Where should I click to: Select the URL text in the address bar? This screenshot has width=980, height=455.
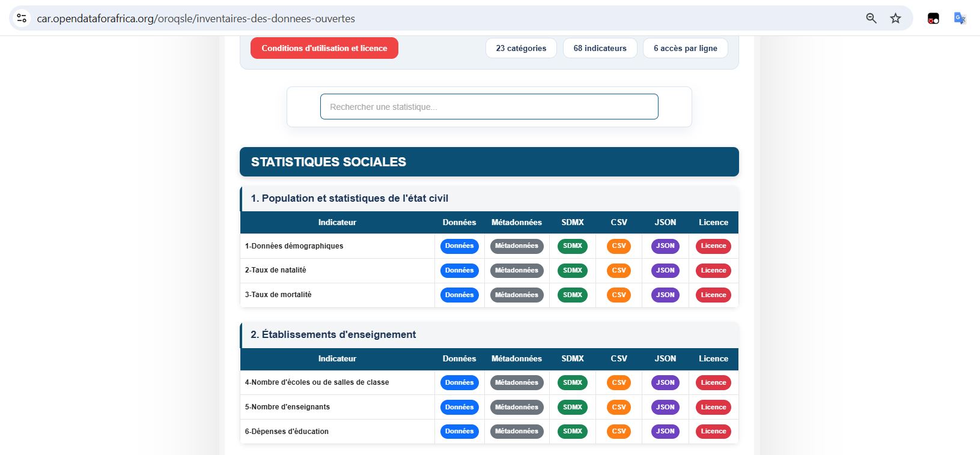tap(196, 19)
